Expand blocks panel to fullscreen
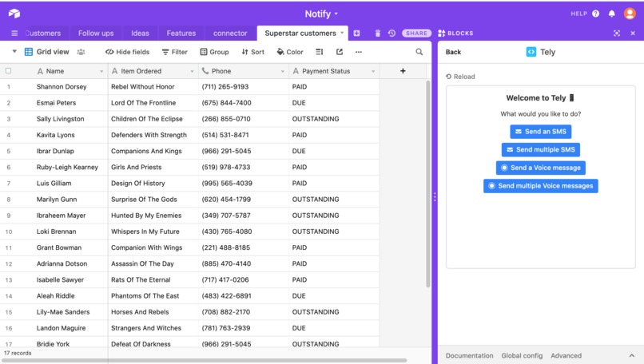Viewport: 644px width, 364px height. tap(617, 34)
